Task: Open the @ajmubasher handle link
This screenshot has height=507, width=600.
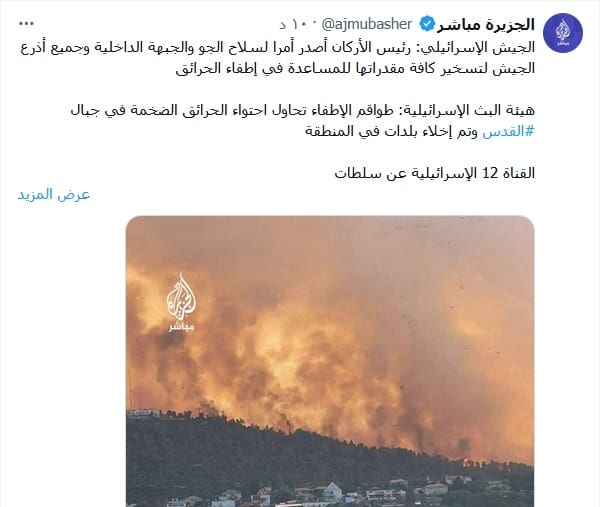Action: 367,24
